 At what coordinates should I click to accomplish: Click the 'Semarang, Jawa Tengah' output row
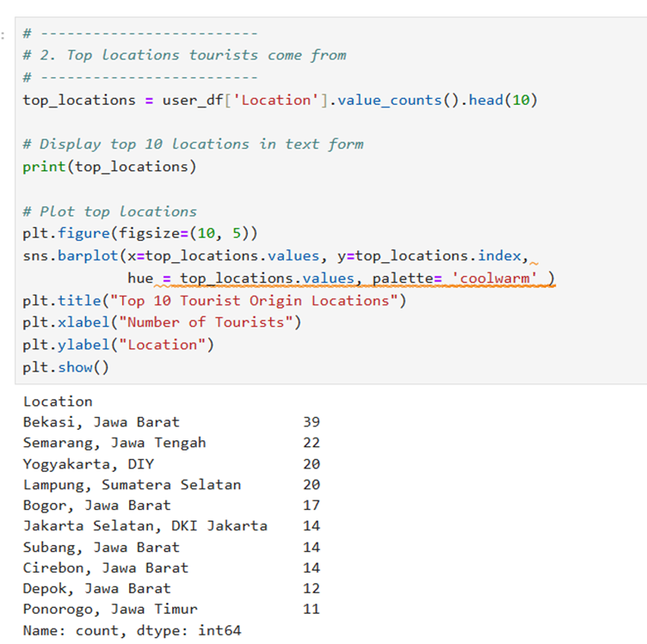point(114,443)
